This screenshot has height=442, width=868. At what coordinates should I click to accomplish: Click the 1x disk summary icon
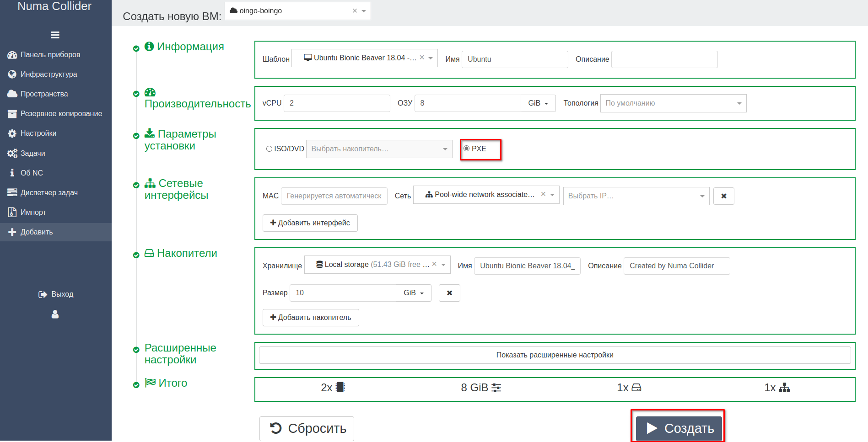coord(636,388)
